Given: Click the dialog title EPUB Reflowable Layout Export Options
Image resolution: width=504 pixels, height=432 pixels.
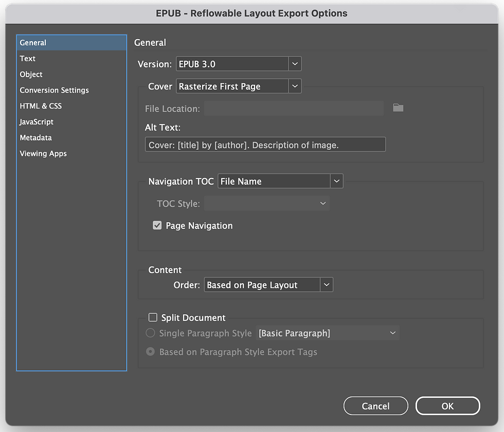Looking at the screenshot, I should coord(251,13).
